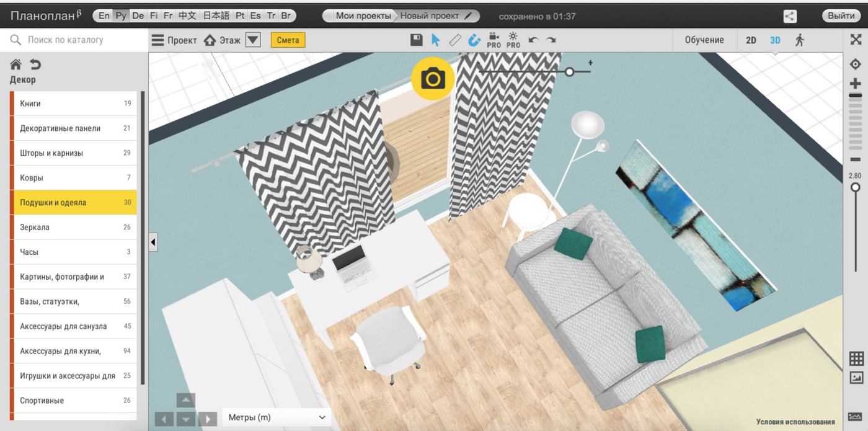Click the save project floppy disk icon
This screenshot has height=431, width=868.
417,40
